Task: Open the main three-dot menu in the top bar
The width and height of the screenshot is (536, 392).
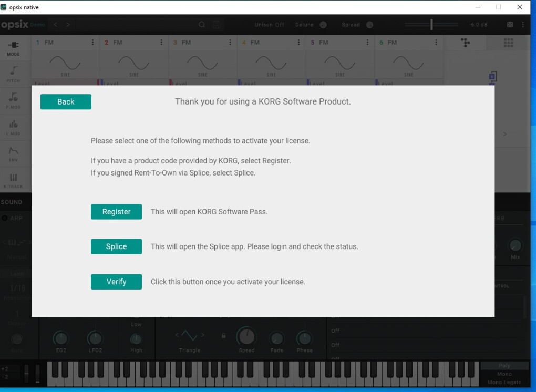Action: click(523, 25)
